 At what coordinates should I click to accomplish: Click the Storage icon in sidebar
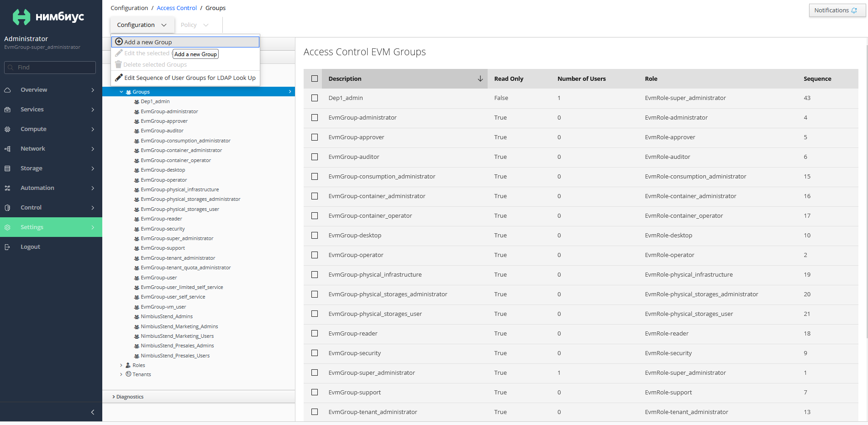[7, 168]
